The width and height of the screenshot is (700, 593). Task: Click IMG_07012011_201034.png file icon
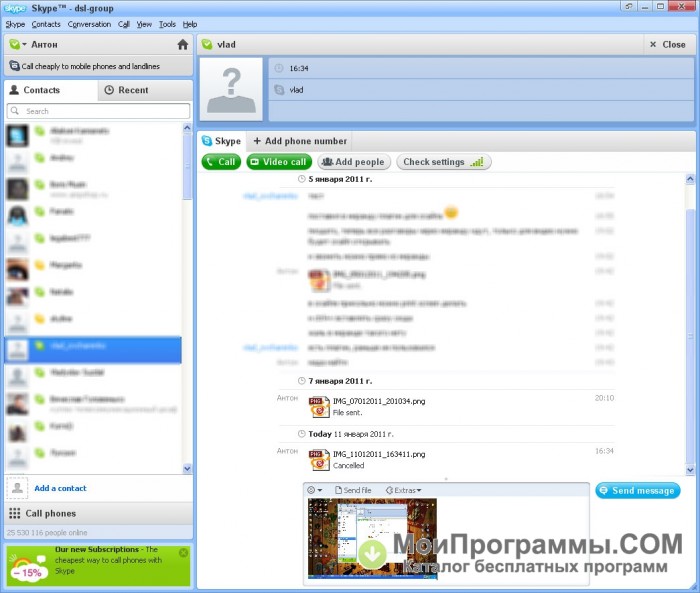319,407
